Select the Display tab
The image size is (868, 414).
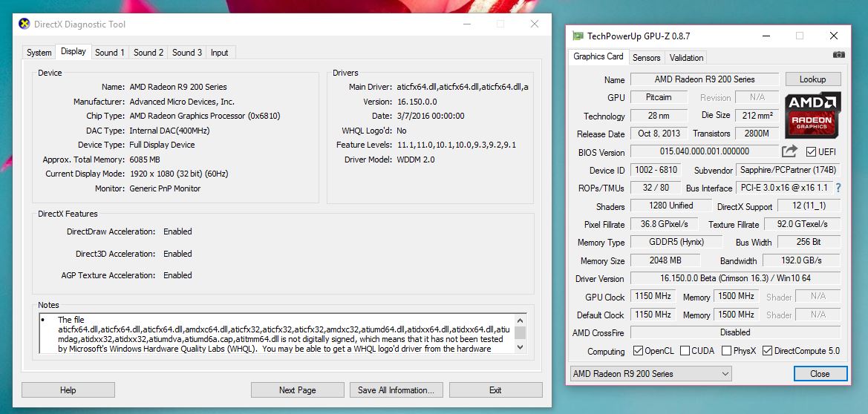click(x=74, y=51)
